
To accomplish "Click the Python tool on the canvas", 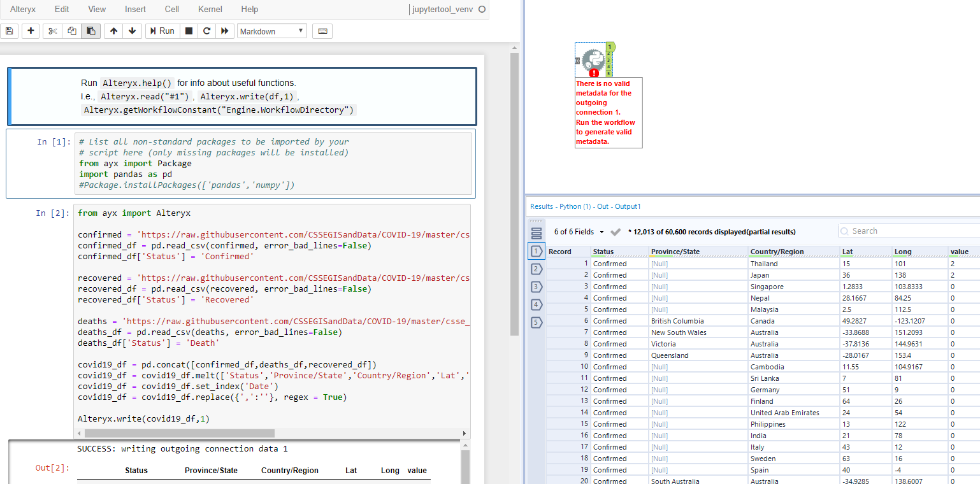I will click(x=593, y=60).
